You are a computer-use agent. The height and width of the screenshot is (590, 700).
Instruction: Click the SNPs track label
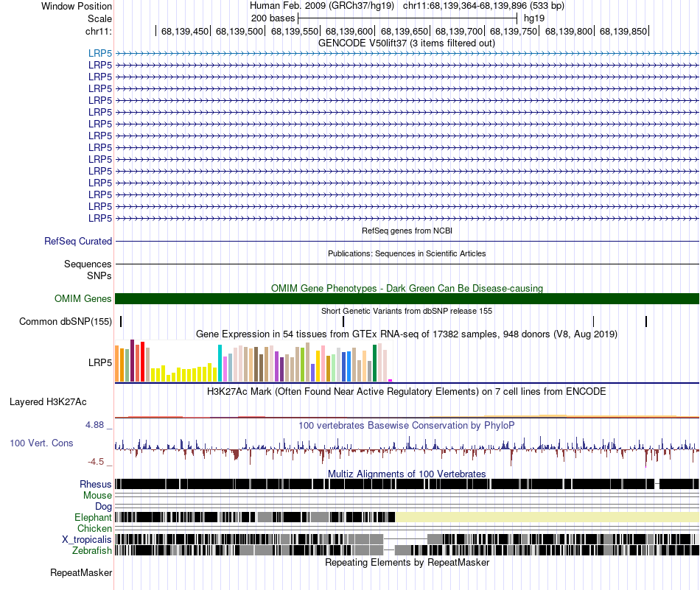point(99,275)
